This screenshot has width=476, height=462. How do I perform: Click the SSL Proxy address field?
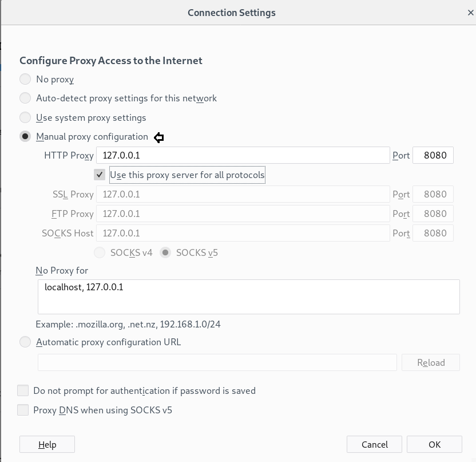(x=243, y=194)
